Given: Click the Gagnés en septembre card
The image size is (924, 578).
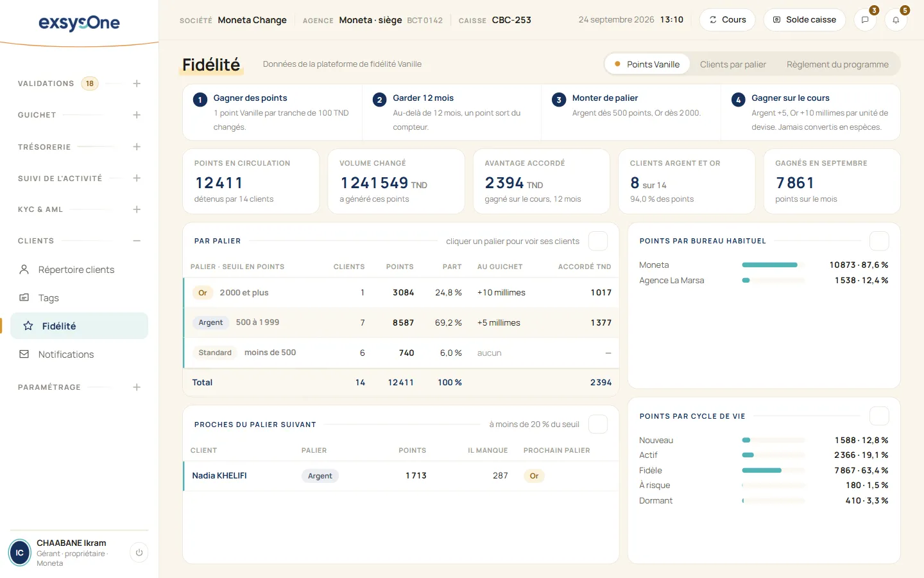Looking at the screenshot, I should 832,181.
